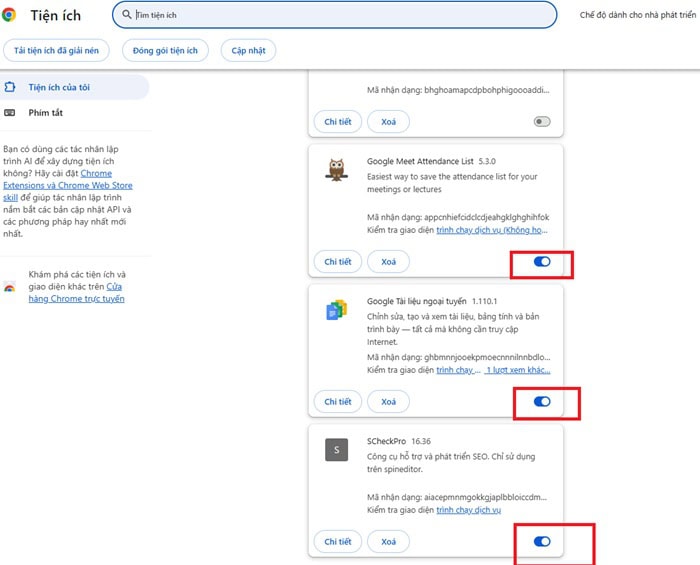Viewport: 700px width, 565px height.
Task: Open Chi tiết for Google Tài liệu ngoại tuyến
Action: pyautogui.click(x=338, y=402)
